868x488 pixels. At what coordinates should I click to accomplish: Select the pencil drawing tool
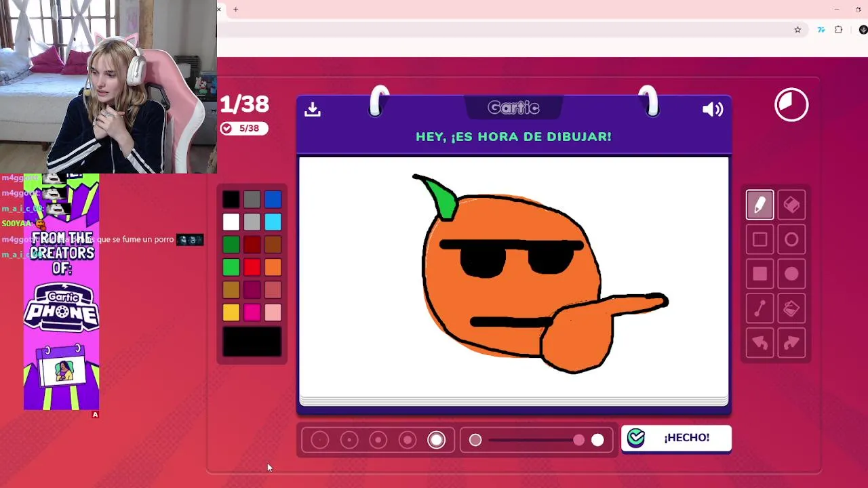point(759,205)
